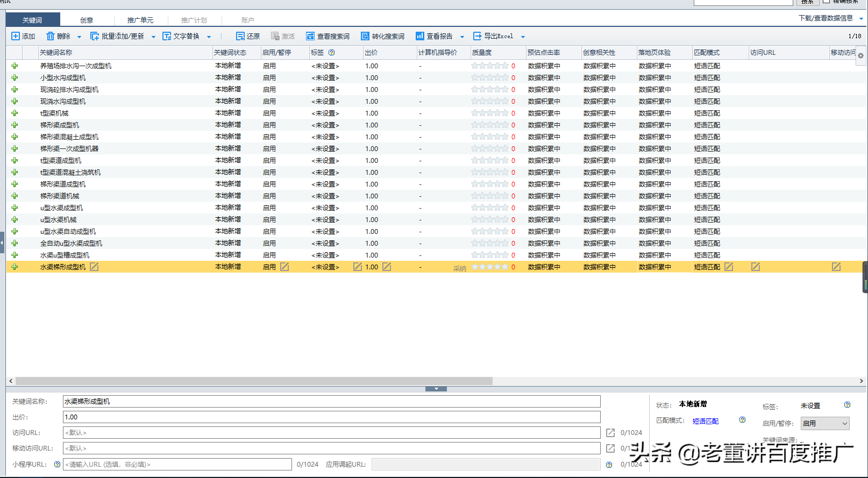Click the 删除 trash can icon
Viewport: 868px width, 478px height.
click(51, 36)
